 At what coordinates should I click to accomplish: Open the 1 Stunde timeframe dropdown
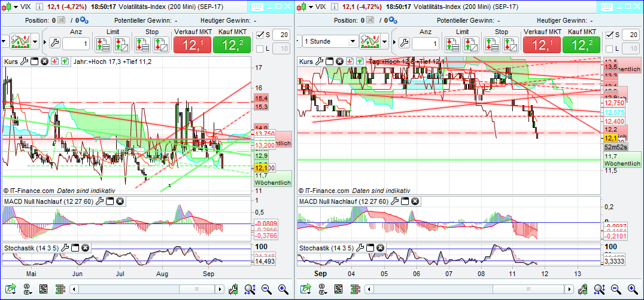click(330, 41)
